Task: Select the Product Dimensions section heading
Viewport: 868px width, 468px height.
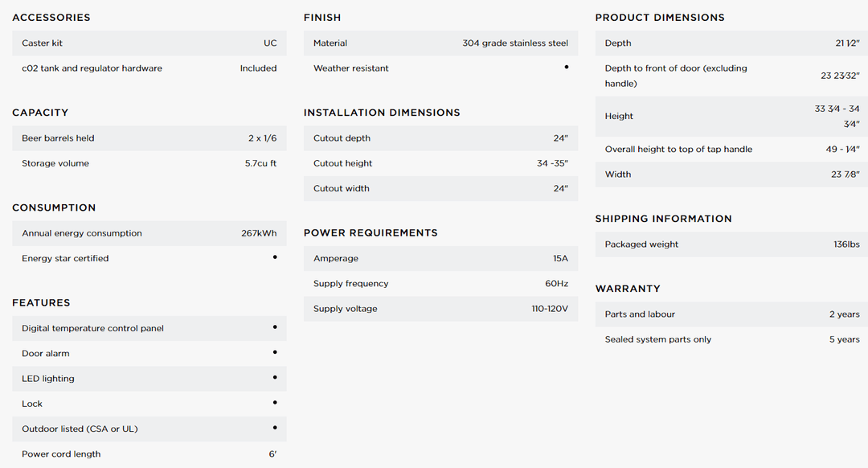Action: tap(660, 18)
